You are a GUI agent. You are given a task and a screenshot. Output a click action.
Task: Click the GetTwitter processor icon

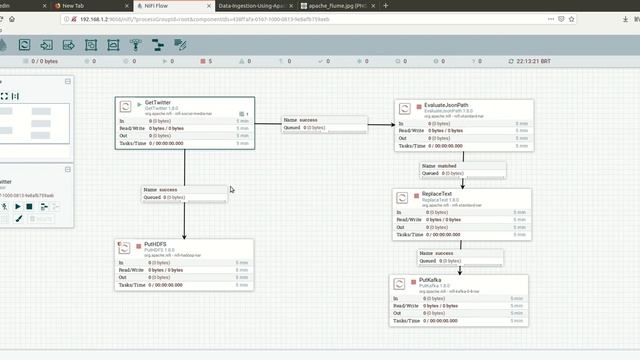click(x=125, y=107)
